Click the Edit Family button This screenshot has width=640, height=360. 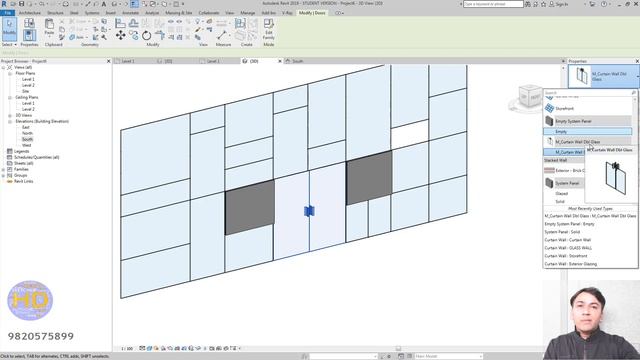pos(269,29)
